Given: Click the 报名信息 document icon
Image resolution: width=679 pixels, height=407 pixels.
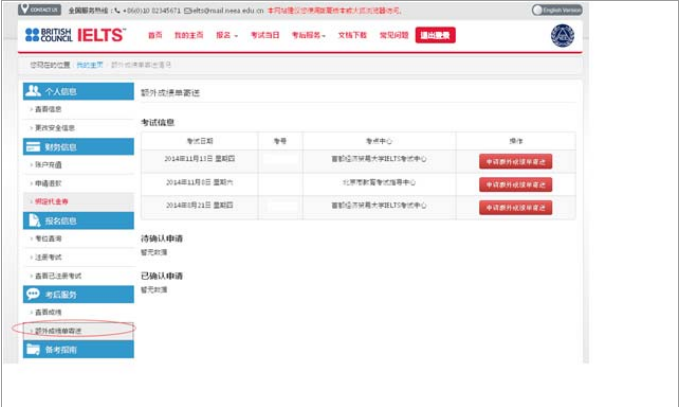Looking at the screenshot, I should coord(34,221).
